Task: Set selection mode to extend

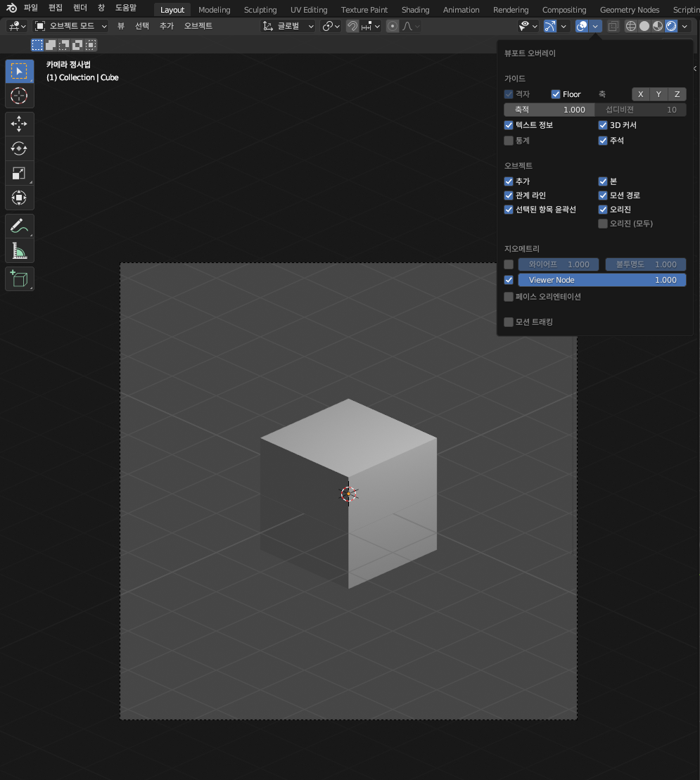Action: (x=51, y=45)
